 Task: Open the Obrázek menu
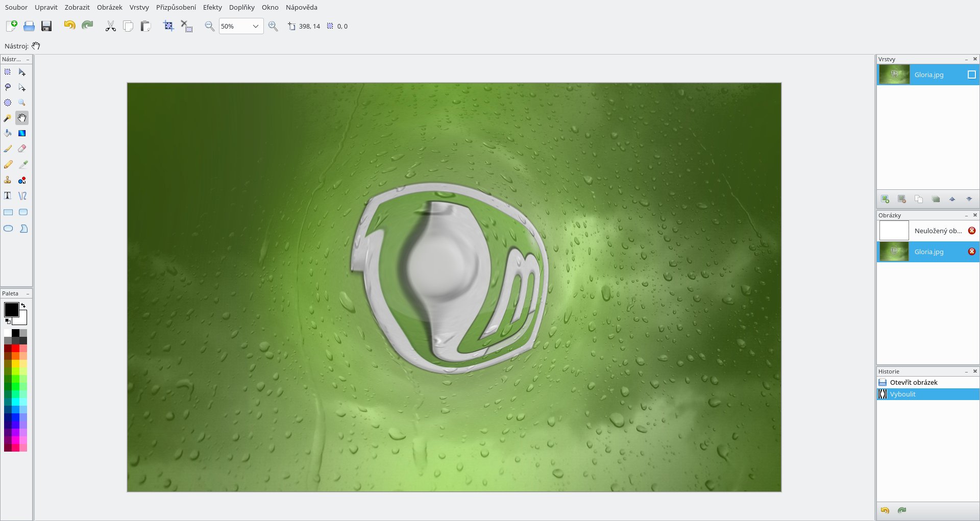tap(110, 7)
